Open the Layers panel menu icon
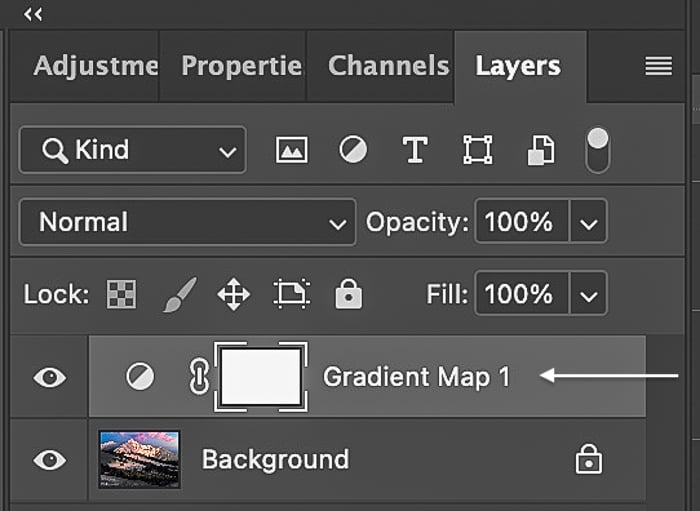 pyautogui.click(x=658, y=66)
